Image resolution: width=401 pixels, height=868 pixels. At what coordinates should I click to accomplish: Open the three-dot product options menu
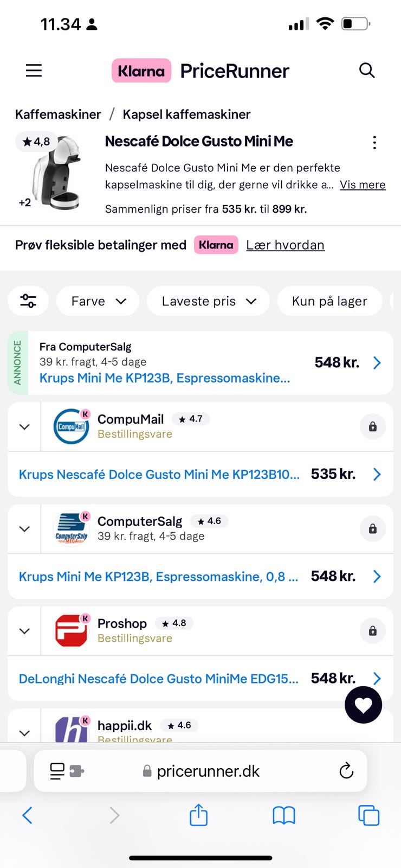(374, 143)
